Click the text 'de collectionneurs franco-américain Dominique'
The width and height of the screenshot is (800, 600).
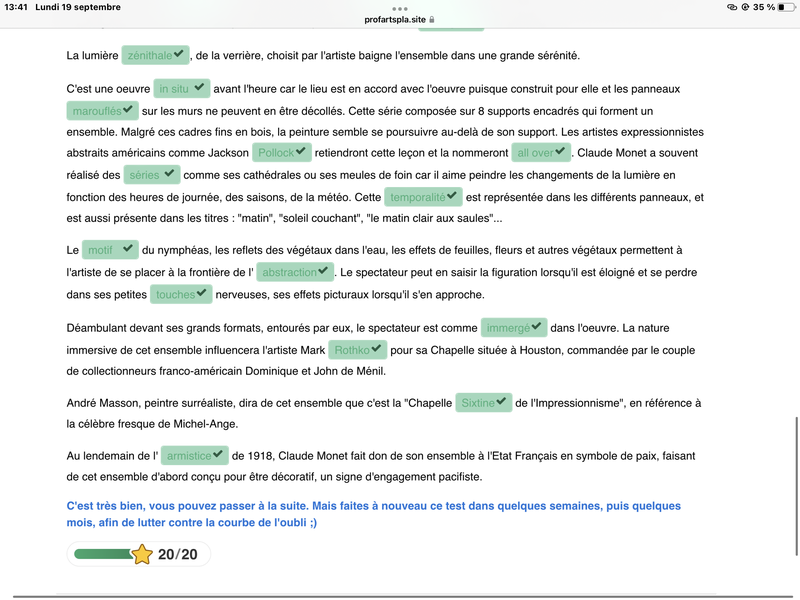point(182,371)
